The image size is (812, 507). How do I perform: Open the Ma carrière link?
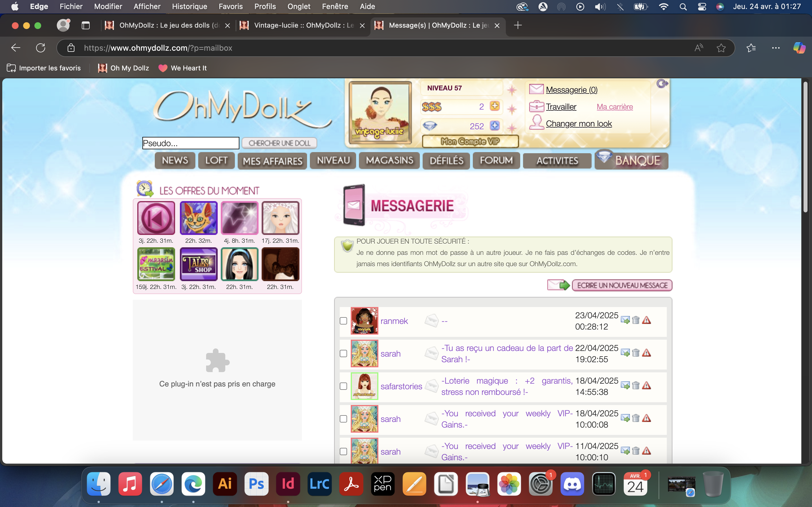coord(614,107)
